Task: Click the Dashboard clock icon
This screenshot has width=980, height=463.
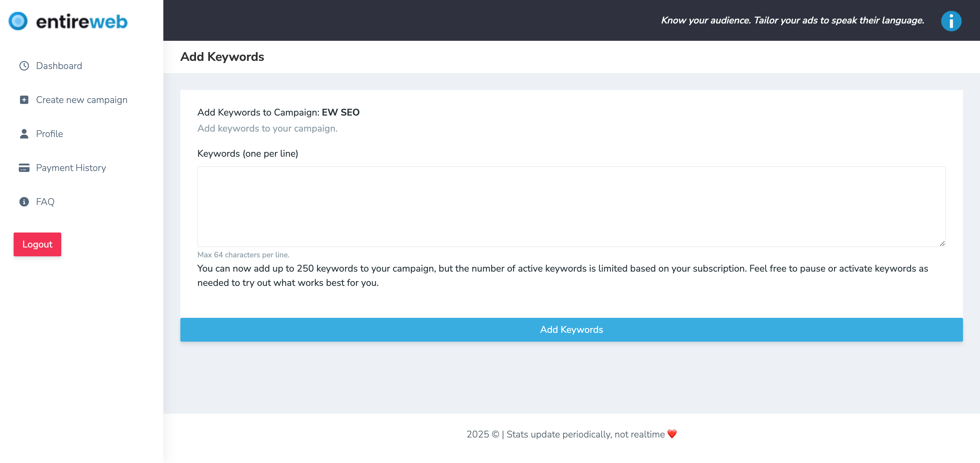Action: [x=24, y=66]
